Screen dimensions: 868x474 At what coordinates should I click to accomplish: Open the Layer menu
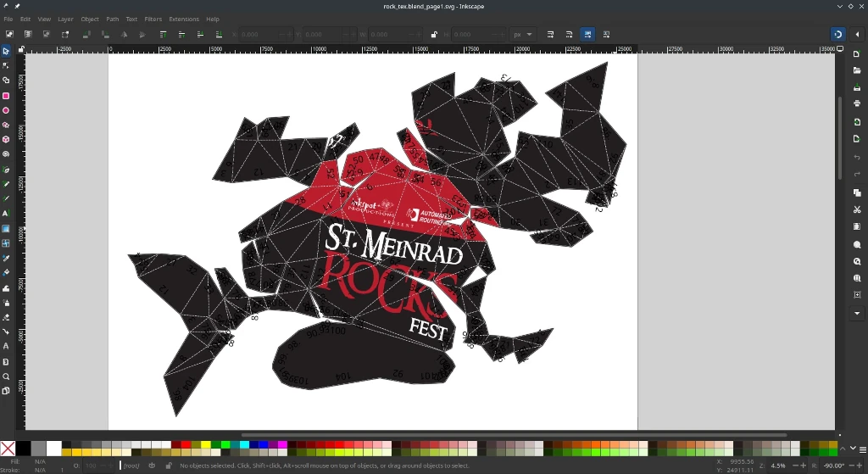(65, 19)
